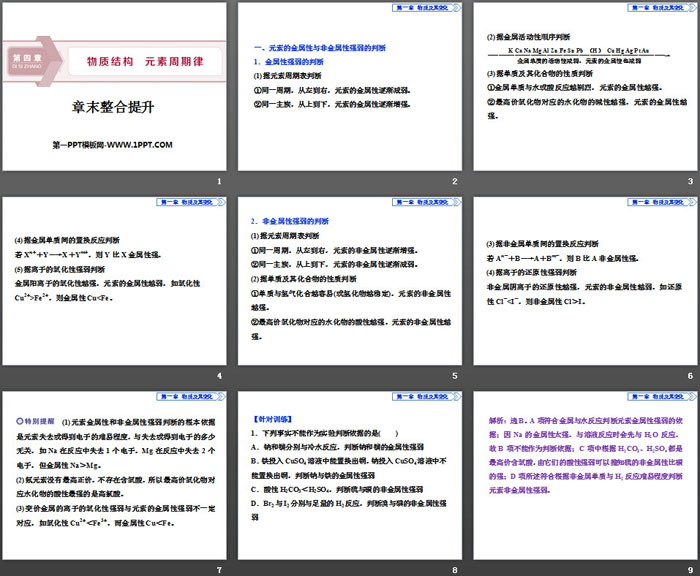Open slide 5 on 非金属性强弱的判断
The image size is (700, 576).
tap(350, 281)
